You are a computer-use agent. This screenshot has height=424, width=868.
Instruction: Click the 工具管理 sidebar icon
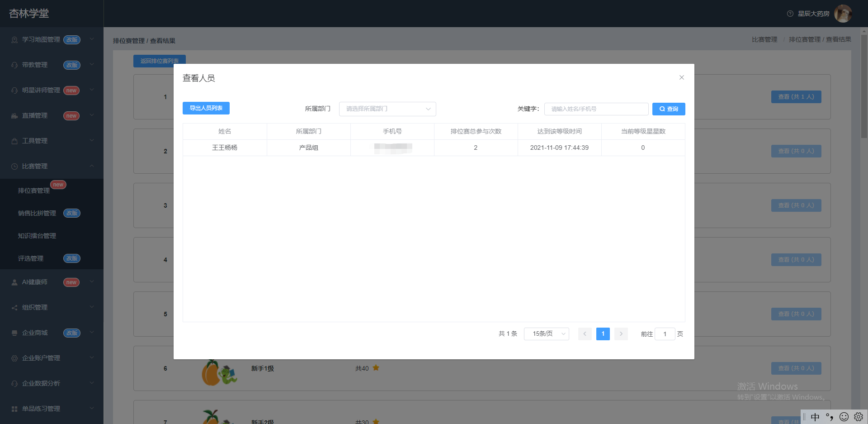[x=14, y=141]
